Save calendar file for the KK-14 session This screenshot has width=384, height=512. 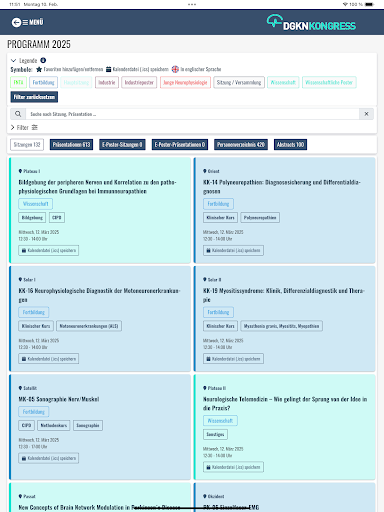233,250
